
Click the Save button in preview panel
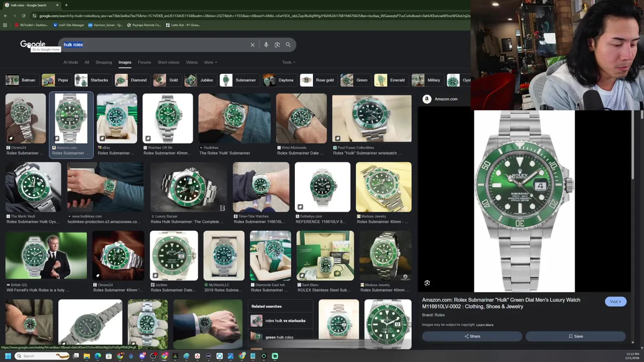pos(576,336)
